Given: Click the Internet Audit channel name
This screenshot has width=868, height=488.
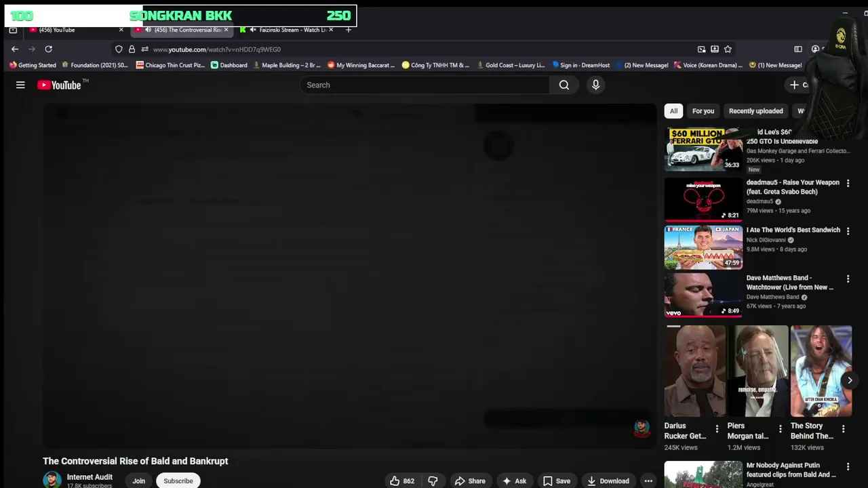Looking at the screenshot, I should pyautogui.click(x=90, y=477).
